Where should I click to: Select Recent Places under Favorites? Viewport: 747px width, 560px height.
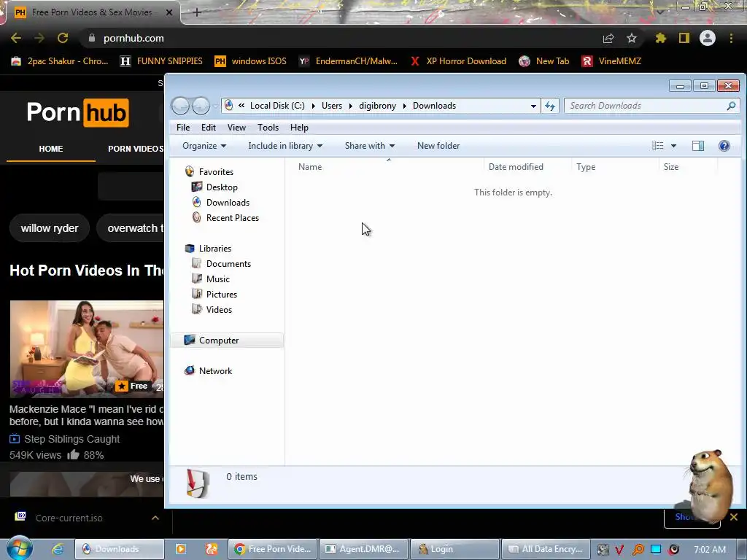(x=233, y=217)
